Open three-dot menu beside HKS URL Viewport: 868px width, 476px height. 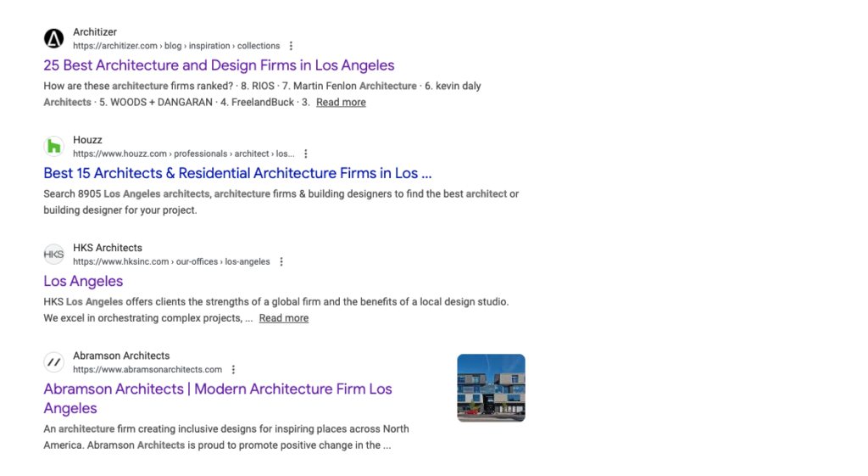281,261
